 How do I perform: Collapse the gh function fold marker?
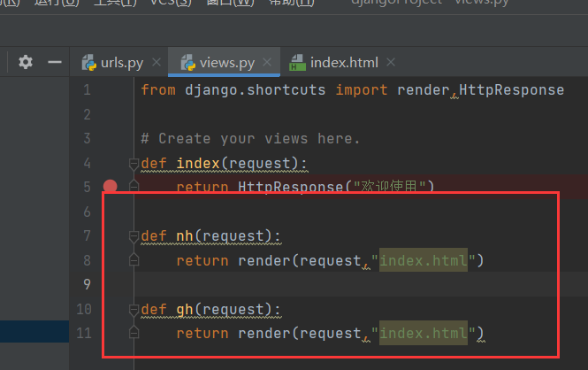point(134,310)
